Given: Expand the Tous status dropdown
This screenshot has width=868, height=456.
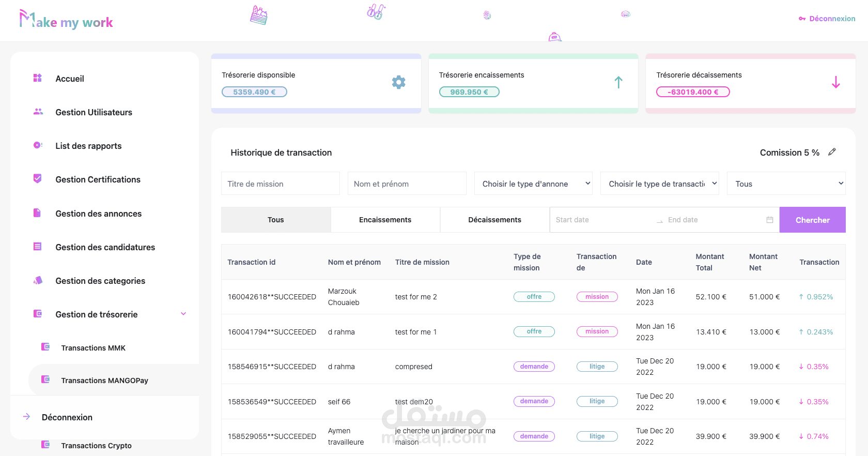Looking at the screenshot, I should click(786, 184).
